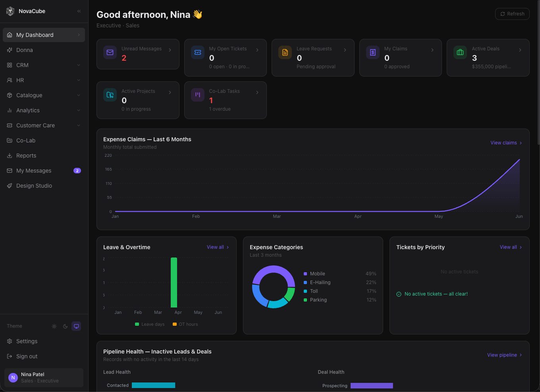Click the NovaCube logo icon

coord(10,11)
